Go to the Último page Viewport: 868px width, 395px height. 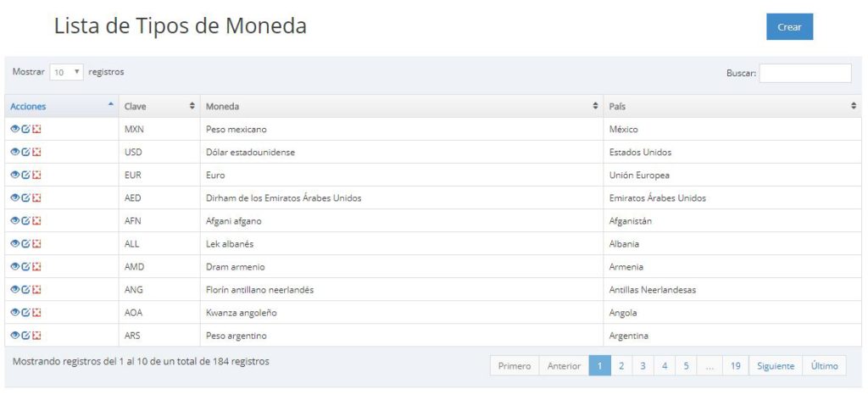(x=824, y=366)
